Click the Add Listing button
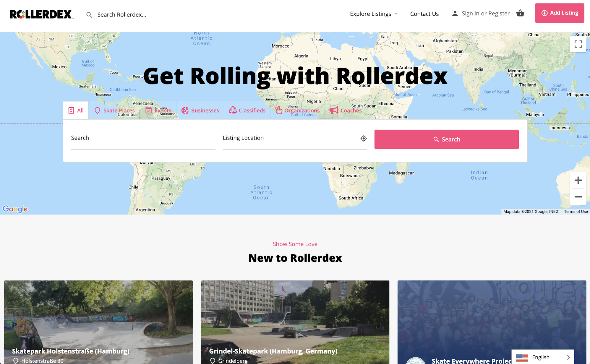 560,13
